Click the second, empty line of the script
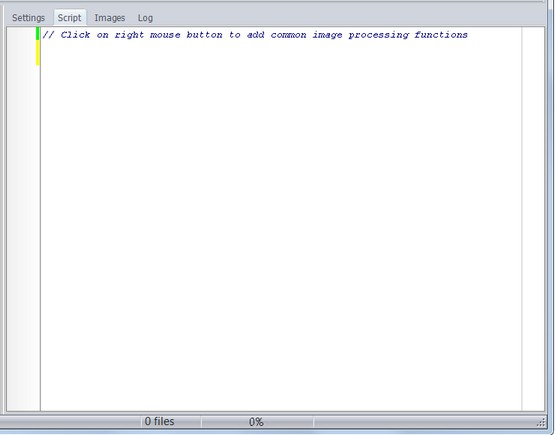The height and width of the screenshot is (435, 555). (281, 47)
